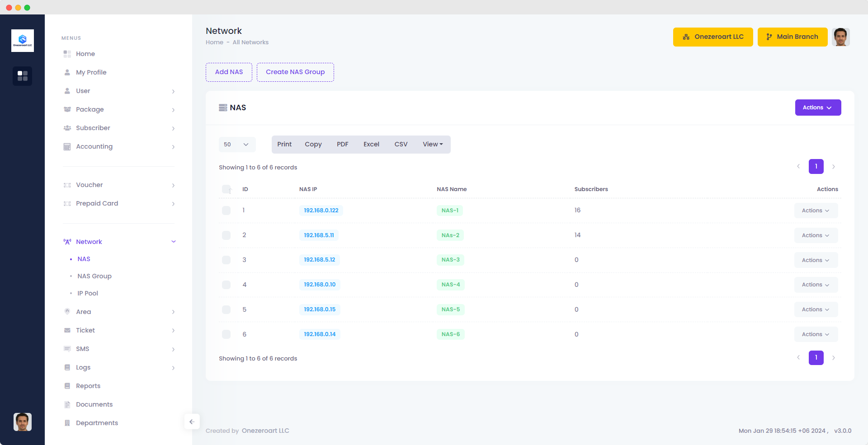Click the SMS message icon
868x445 pixels.
point(67,349)
